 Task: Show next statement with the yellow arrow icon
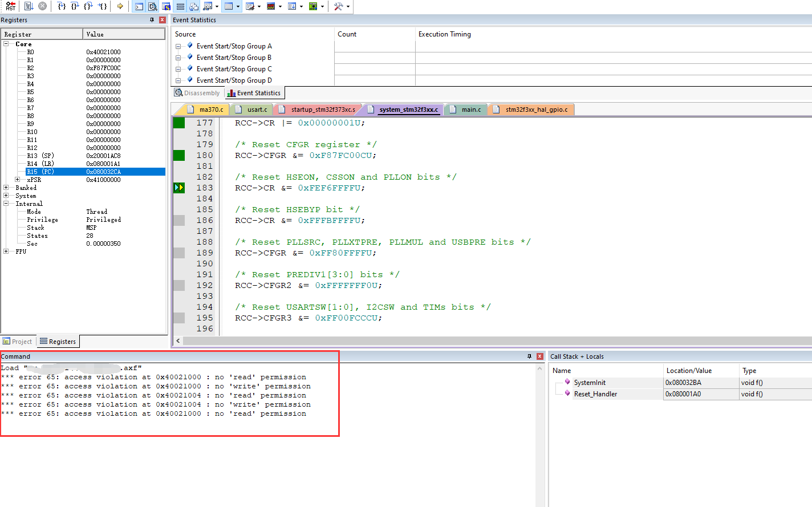click(120, 6)
